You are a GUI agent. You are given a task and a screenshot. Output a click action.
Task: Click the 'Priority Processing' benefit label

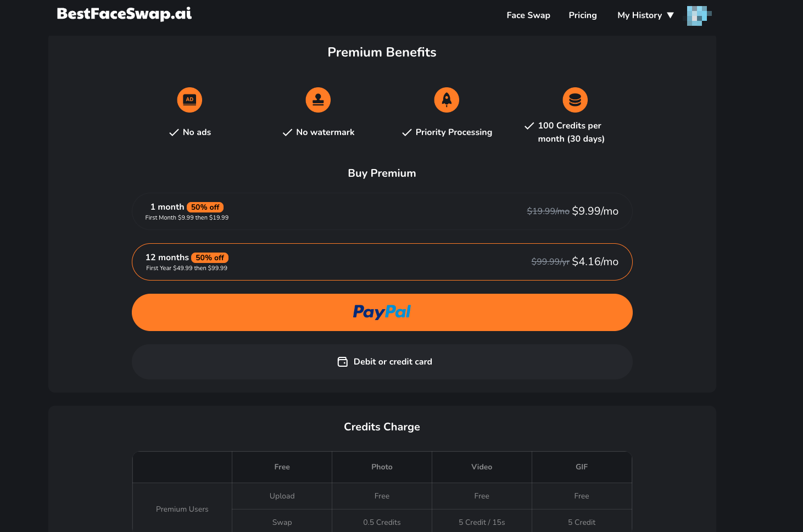[454, 132]
